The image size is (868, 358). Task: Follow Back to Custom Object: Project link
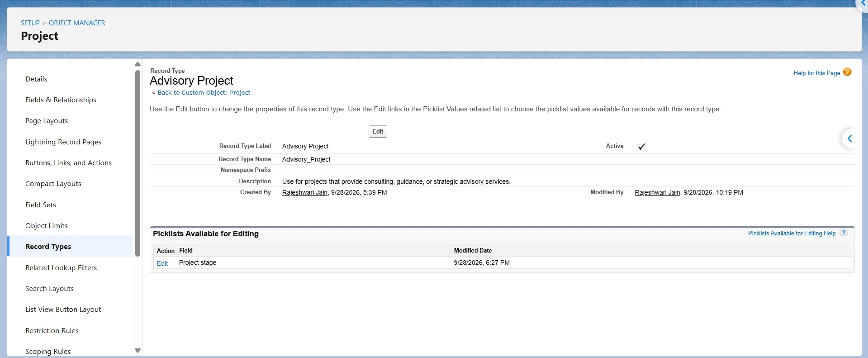(204, 92)
